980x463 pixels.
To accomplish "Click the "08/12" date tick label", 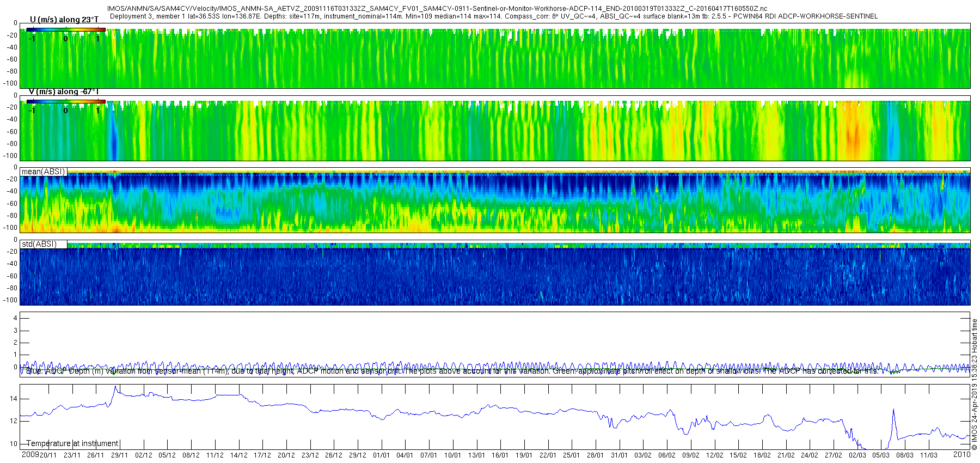I will 191,455.
